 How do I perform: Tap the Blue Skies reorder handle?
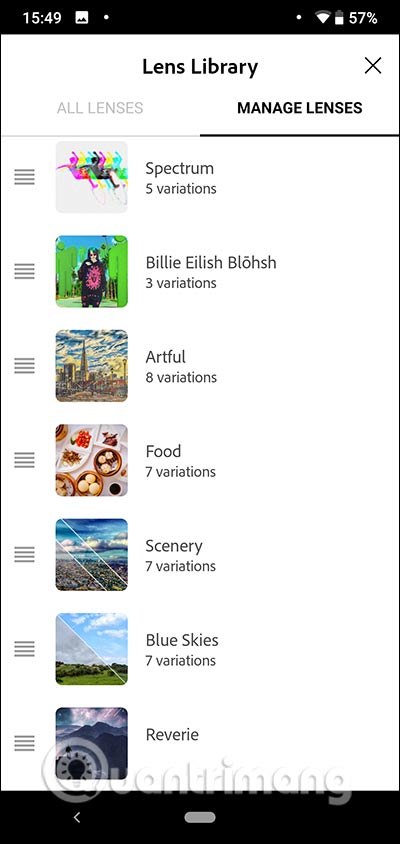coord(24,649)
